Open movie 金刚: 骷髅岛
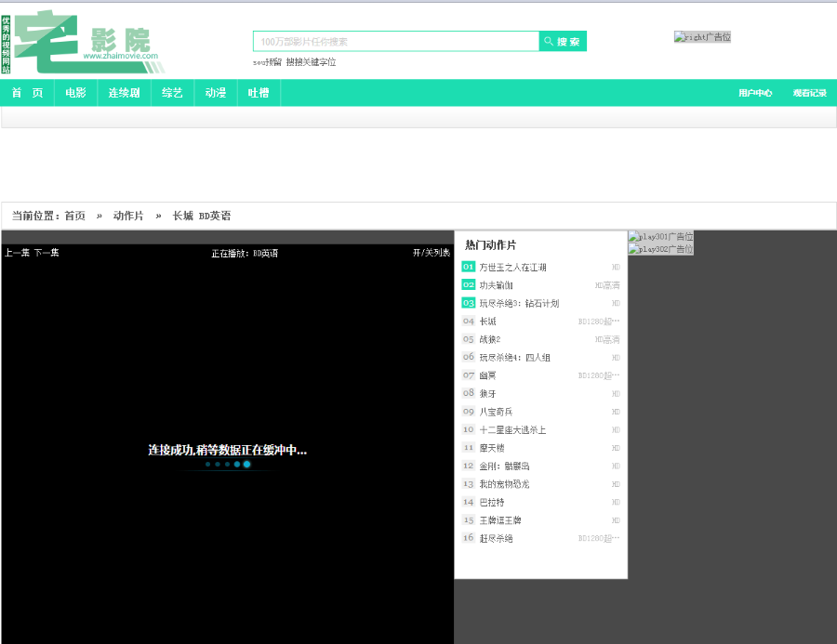 504,467
